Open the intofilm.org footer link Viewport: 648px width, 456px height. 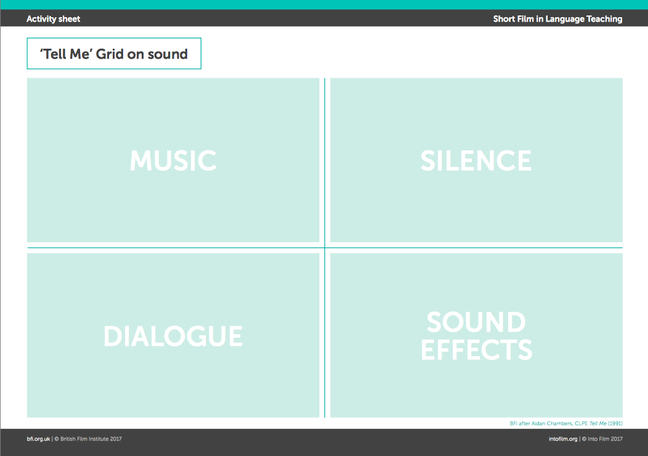click(x=564, y=439)
